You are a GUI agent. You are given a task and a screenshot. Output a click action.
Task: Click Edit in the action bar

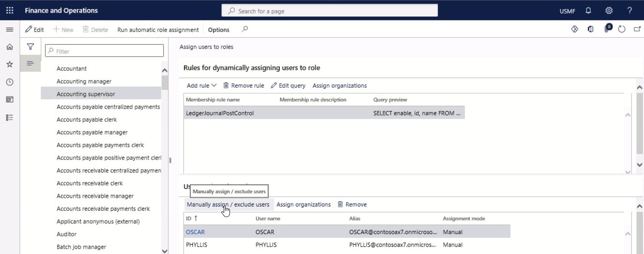34,30
